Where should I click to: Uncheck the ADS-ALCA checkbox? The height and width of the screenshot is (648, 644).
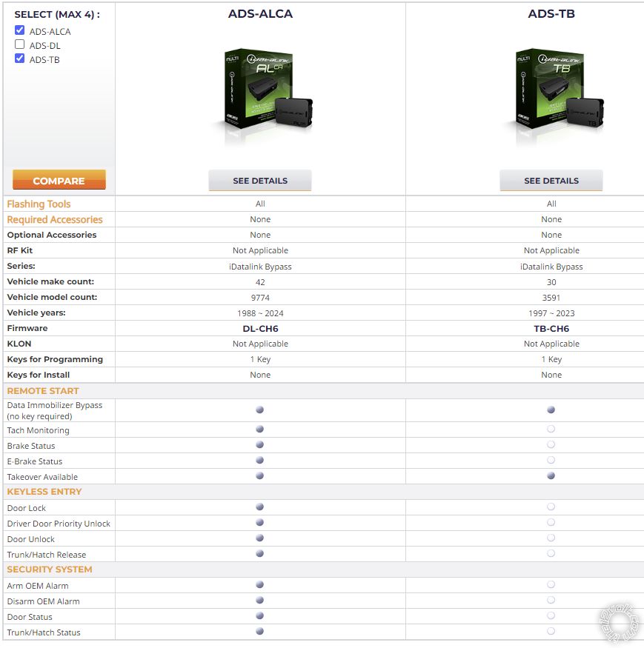(19, 30)
